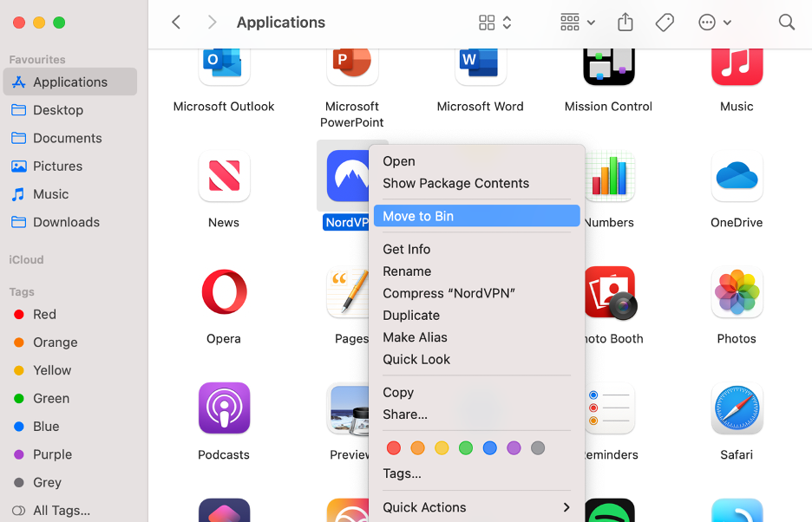812x522 pixels.
Task: Open Safari
Action: click(x=737, y=408)
